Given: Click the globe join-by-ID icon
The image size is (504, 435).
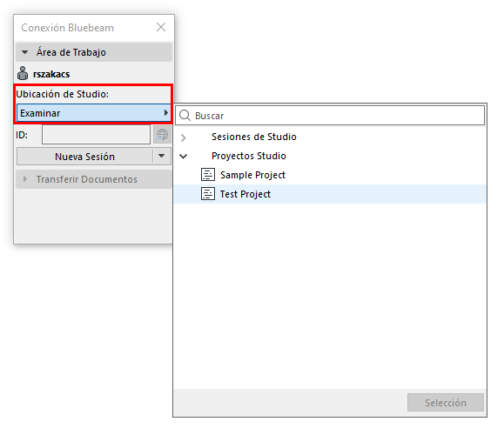Looking at the screenshot, I should (162, 135).
